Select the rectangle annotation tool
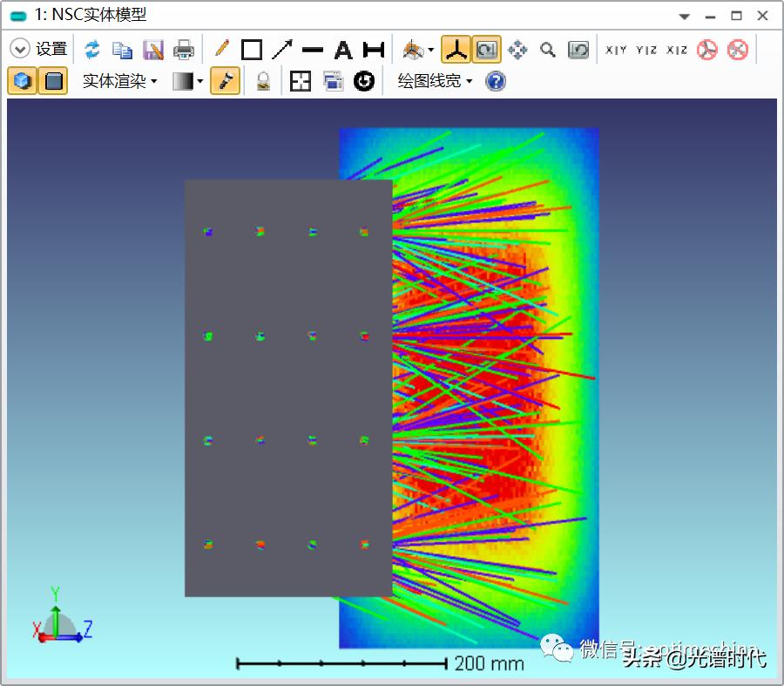 coord(251,50)
